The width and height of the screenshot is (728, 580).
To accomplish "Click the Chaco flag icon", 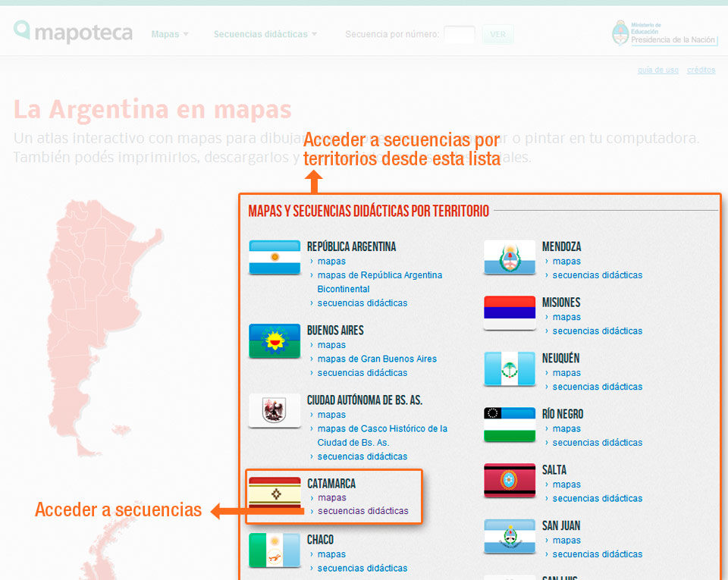I will [274, 550].
